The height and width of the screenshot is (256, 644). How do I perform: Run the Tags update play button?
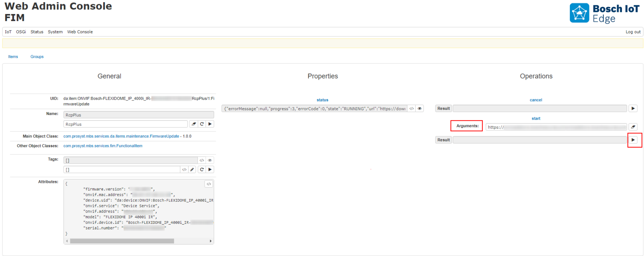pos(210,170)
